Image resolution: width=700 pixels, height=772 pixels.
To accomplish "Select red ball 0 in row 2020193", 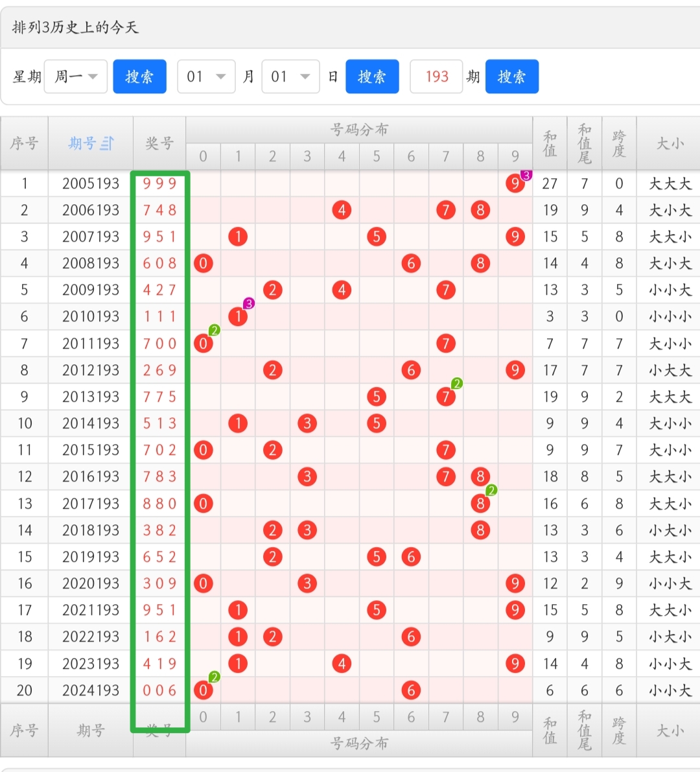I will tap(203, 583).
